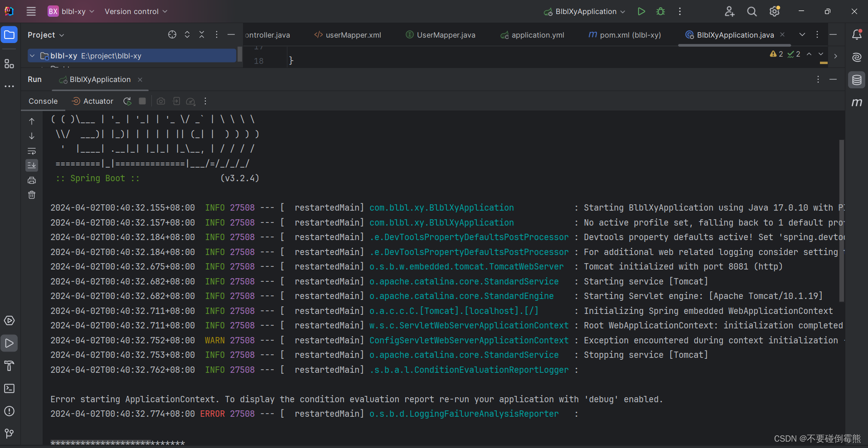Image resolution: width=868 pixels, height=448 pixels.
Task: Take a thread dump with the camera icon
Action: click(161, 101)
